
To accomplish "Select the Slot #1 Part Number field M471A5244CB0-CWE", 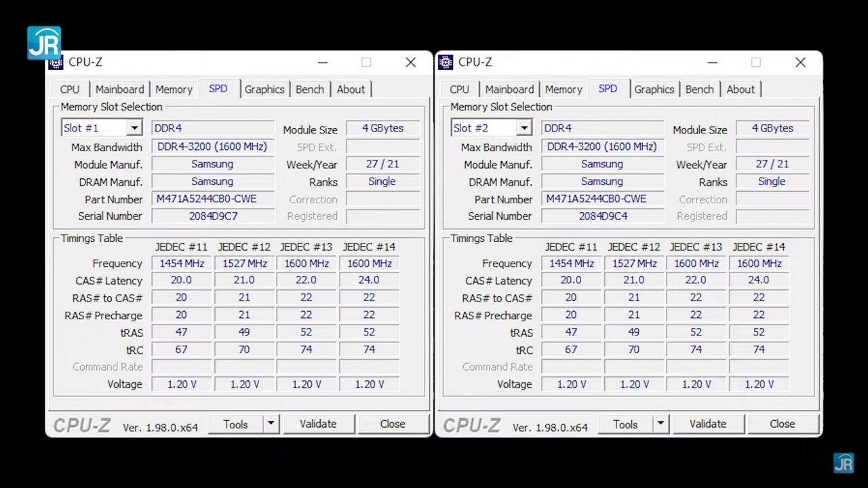I will (213, 199).
